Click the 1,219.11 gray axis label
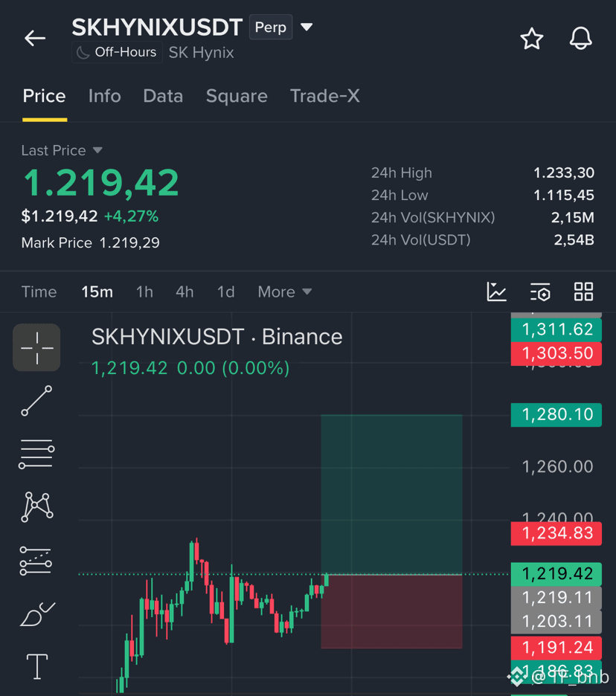616x696 pixels. coord(556,599)
